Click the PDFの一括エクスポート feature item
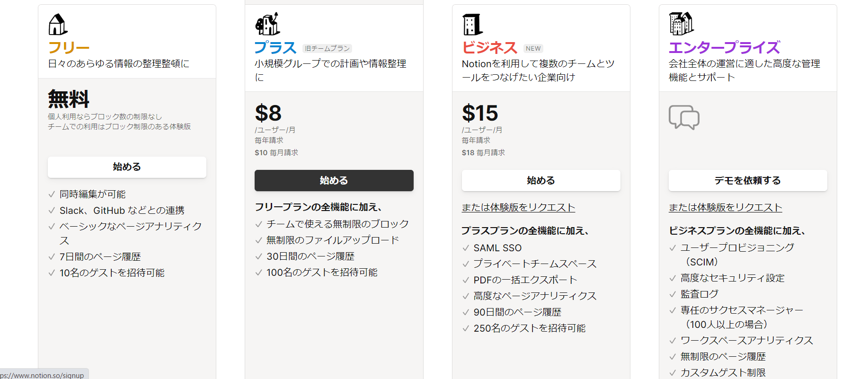This screenshot has height=379, width=868. [x=525, y=280]
